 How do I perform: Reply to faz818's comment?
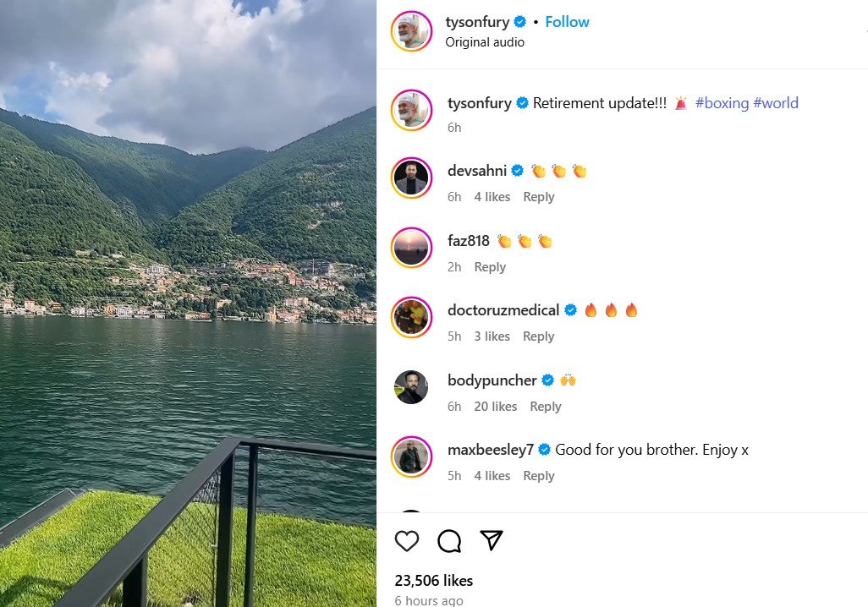pos(490,267)
